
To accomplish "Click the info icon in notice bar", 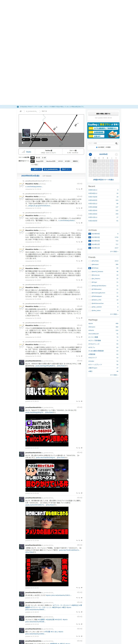I will (x=18, y=107).
